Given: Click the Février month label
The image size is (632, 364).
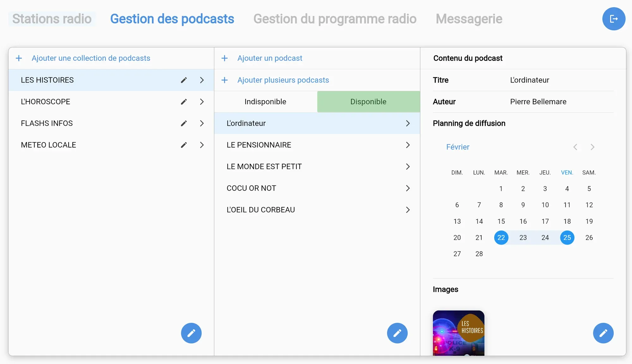Looking at the screenshot, I should [x=458, y=147].
